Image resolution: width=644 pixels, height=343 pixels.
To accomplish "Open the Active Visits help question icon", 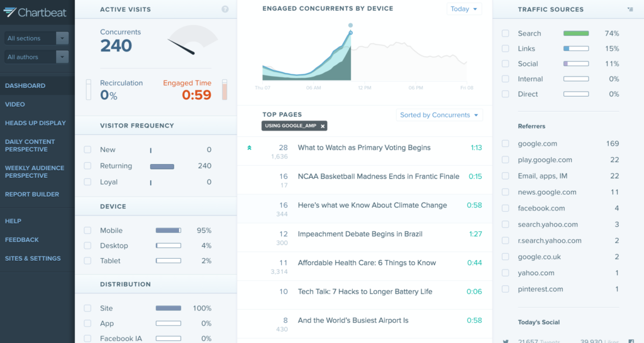I will [x=225, y=9].
